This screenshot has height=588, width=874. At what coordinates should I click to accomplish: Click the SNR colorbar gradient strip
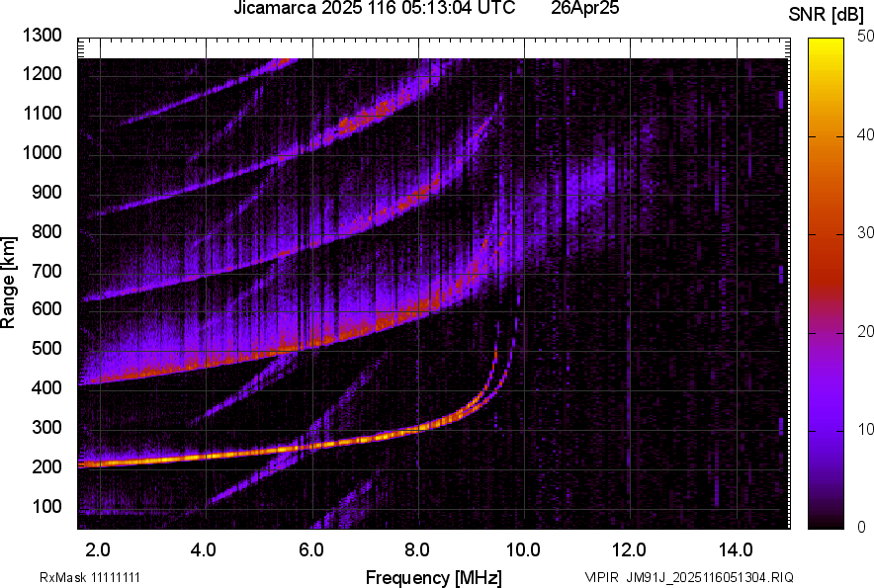click(826, 284)
